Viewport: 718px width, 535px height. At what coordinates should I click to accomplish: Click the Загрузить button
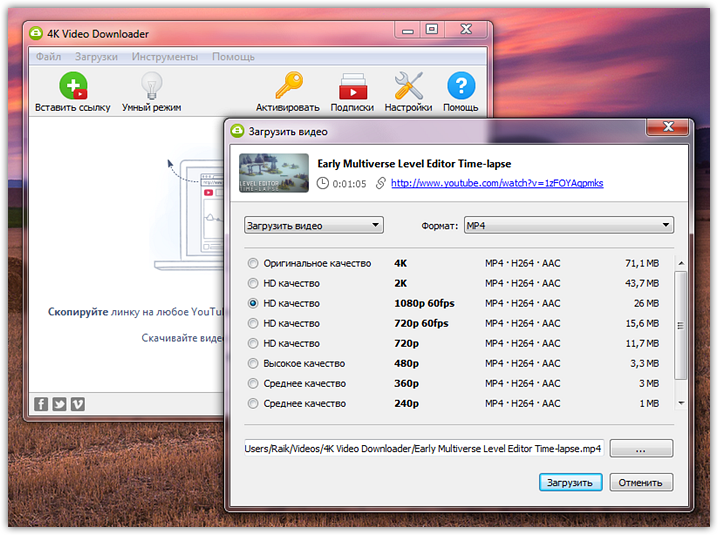tap(571, 482)
